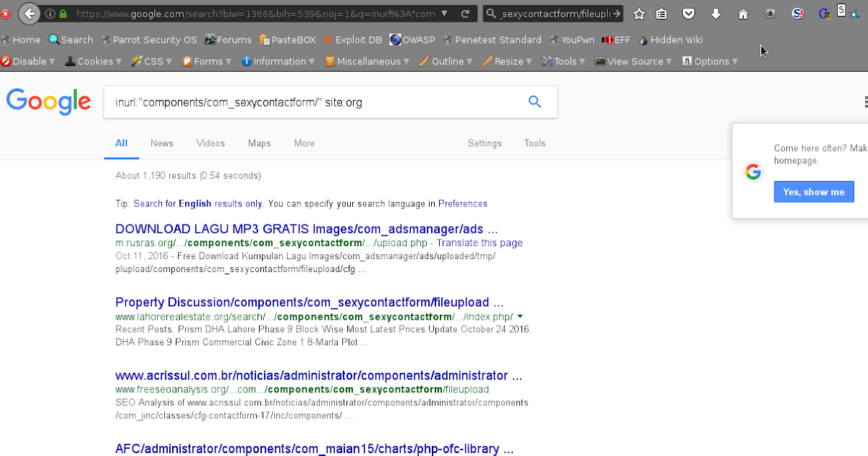868x456 pixels.
Task: Open the AFC/administrator/components result
Action: [315, 449]
